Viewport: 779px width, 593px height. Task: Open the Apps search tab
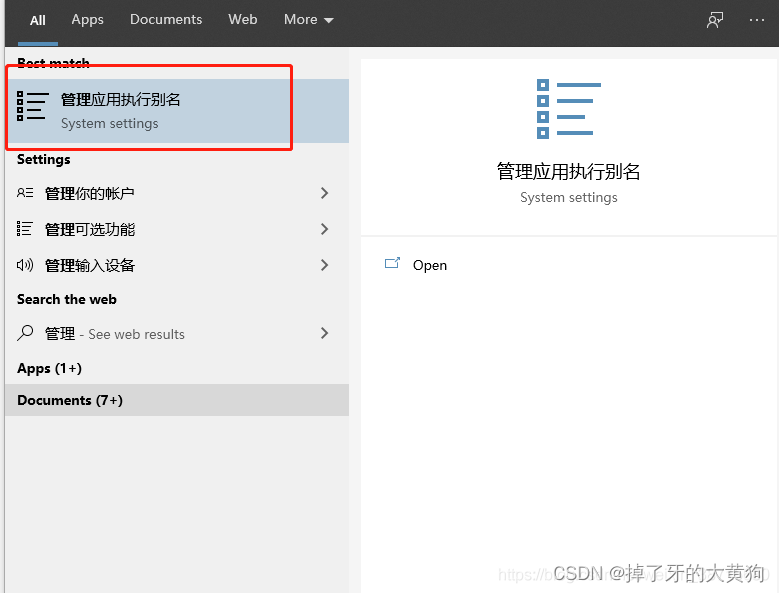coord(87,20)
